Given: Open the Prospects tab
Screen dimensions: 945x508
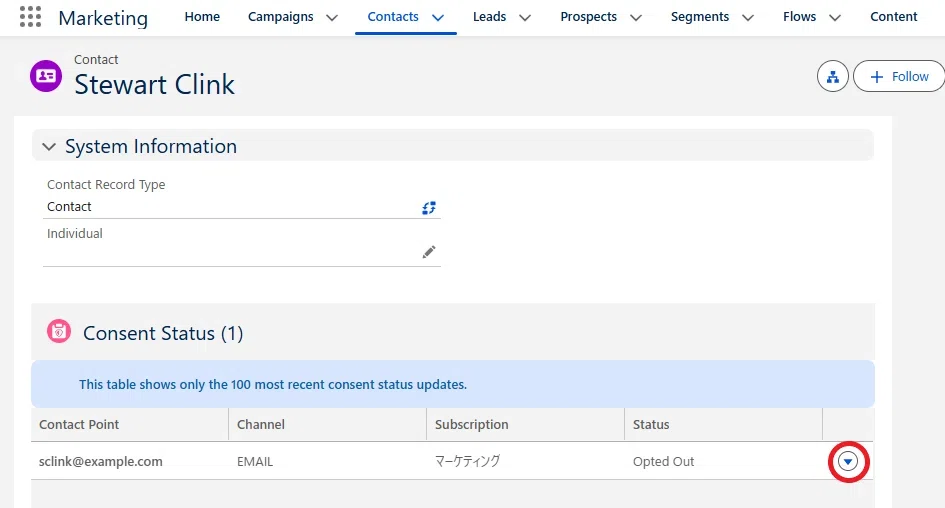Looking at the screenshot, I should pyautogui.click(x=588, y=17).
